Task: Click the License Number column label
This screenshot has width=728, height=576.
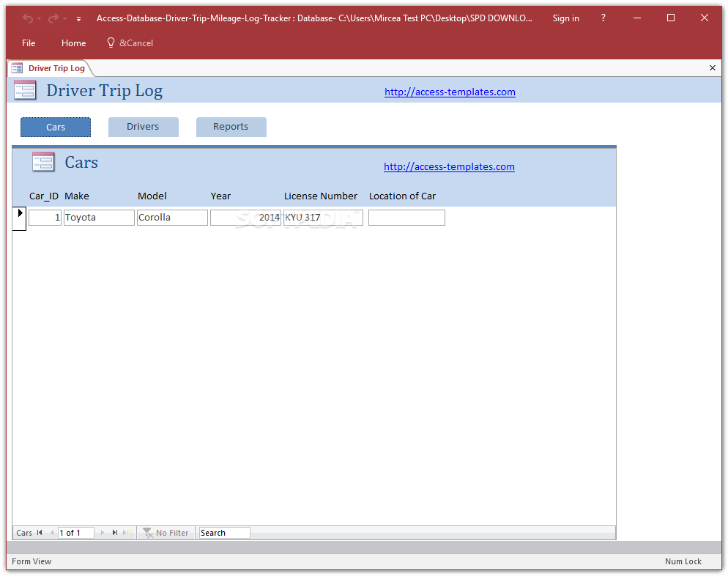Action: (321, 196)
